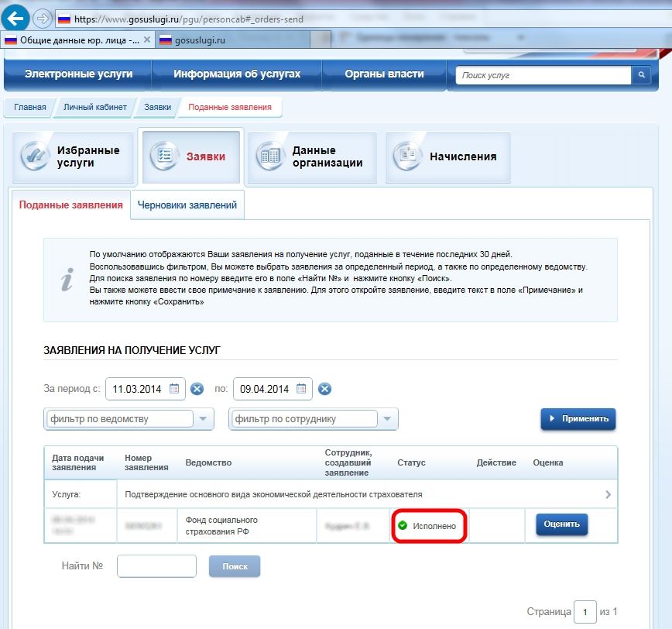The width and height of the screenshot is (672, 629).
Task: Close the first browser tab
Action: pyautogui.click(x=147, y=39)
